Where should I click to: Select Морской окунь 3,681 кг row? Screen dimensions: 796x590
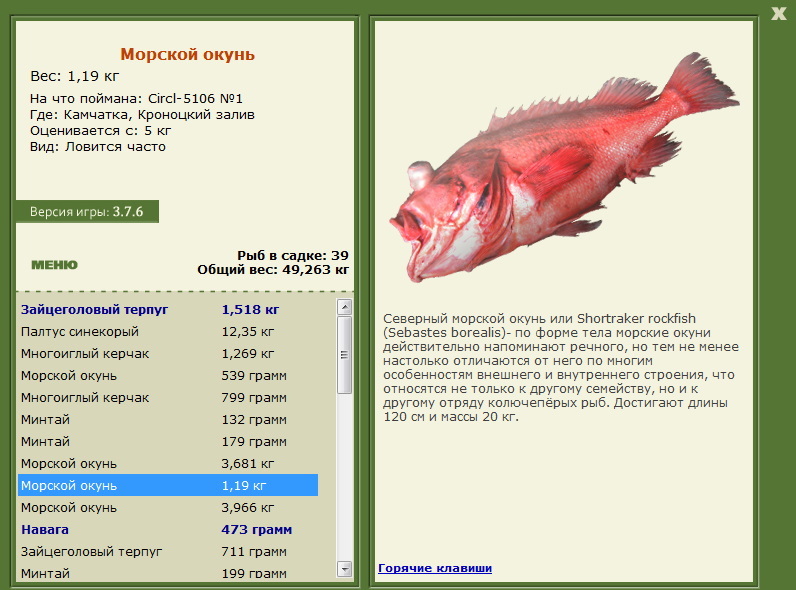click(x=168, y=464)
